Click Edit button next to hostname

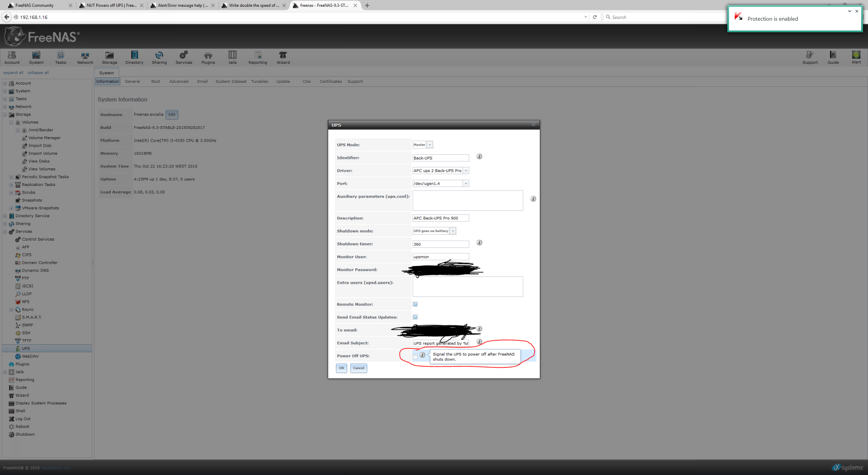coord(172,114)
